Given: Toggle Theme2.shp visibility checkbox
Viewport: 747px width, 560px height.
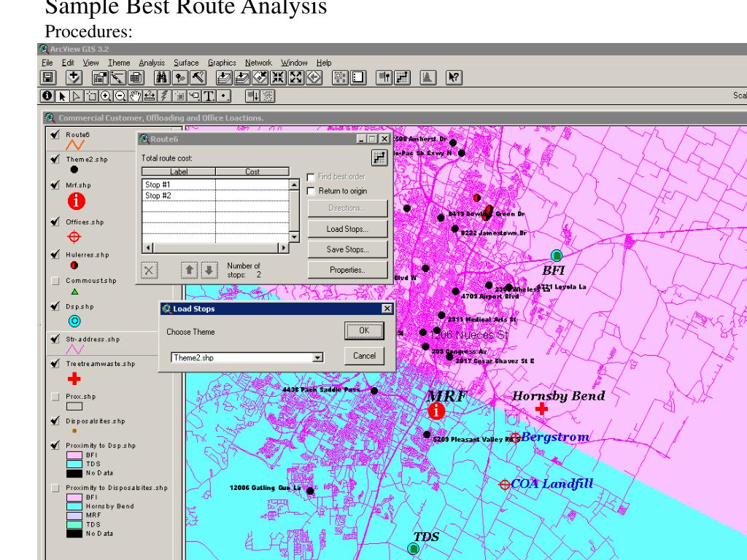Looking at the screenshot, I should [55, 158].
